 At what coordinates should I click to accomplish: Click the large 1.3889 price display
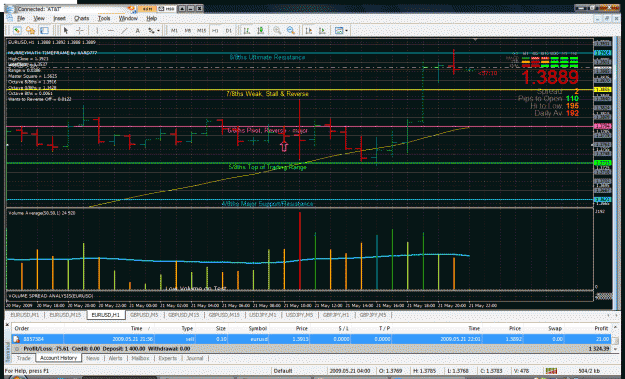point(549,77)
